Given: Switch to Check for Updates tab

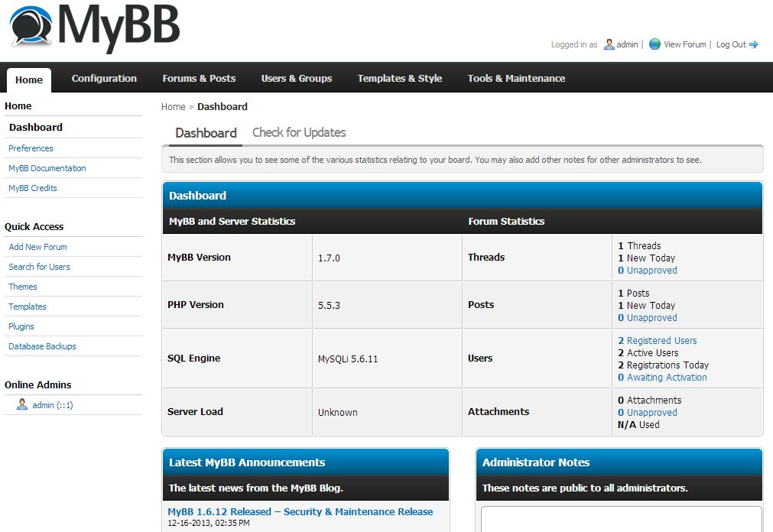Looking at the screenshot, I should pyautogui.click(x=299, y=133).
